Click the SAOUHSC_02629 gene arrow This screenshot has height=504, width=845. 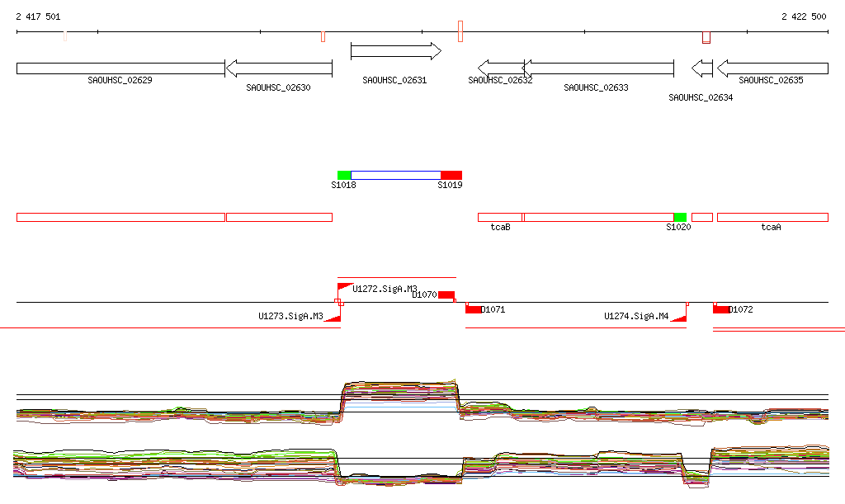click(120, 68)
